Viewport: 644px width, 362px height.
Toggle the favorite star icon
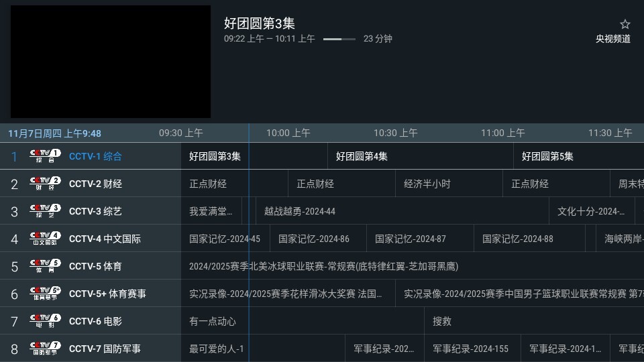click(625, 24)
